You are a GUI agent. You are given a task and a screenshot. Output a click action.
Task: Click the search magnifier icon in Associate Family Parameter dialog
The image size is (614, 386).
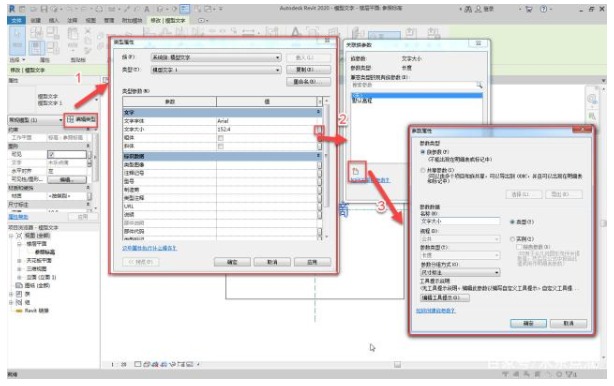[x=479, y=85]
